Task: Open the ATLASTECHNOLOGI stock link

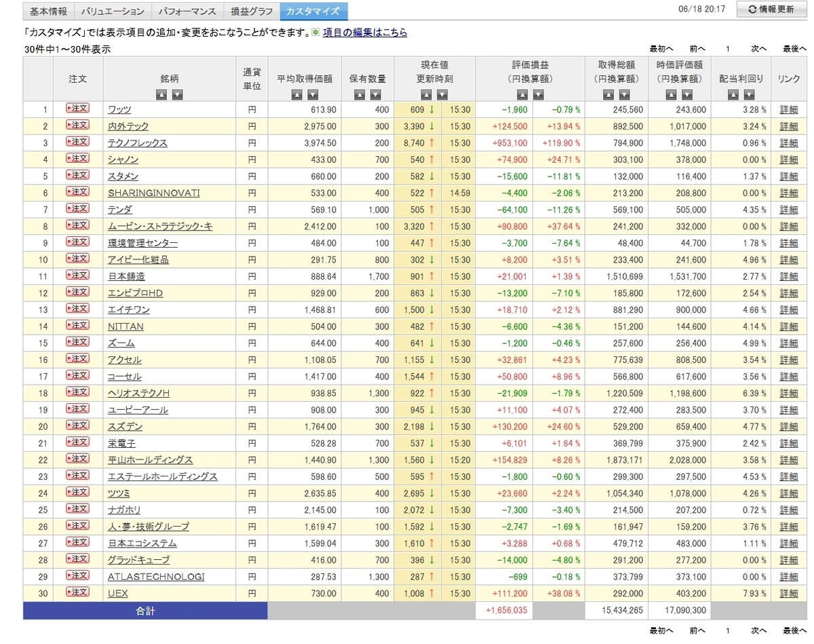Action: click(156, 577)
